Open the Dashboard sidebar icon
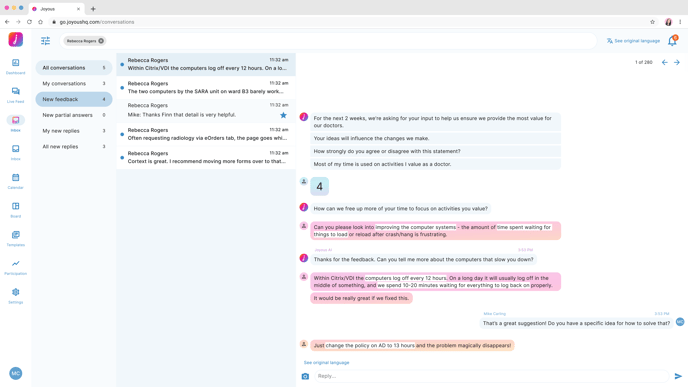 pyautogui.click(x=15, y=63)
